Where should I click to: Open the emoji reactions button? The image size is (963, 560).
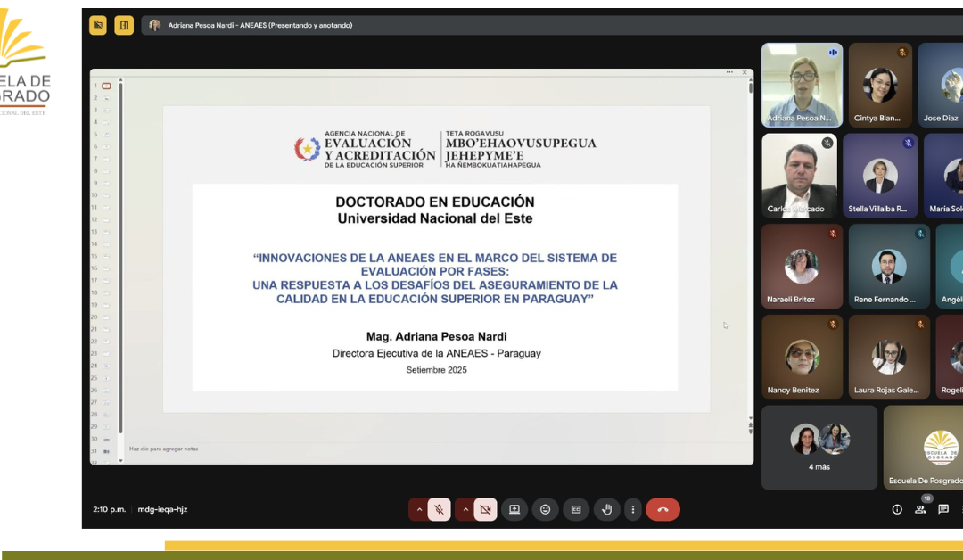pyautogui.click(x=545, y=509)
